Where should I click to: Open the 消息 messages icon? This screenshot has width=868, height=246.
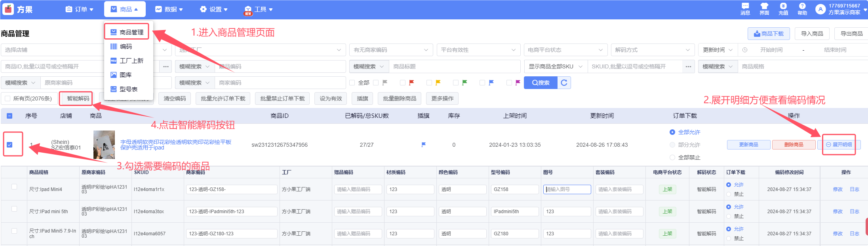[x=745, y=9]
